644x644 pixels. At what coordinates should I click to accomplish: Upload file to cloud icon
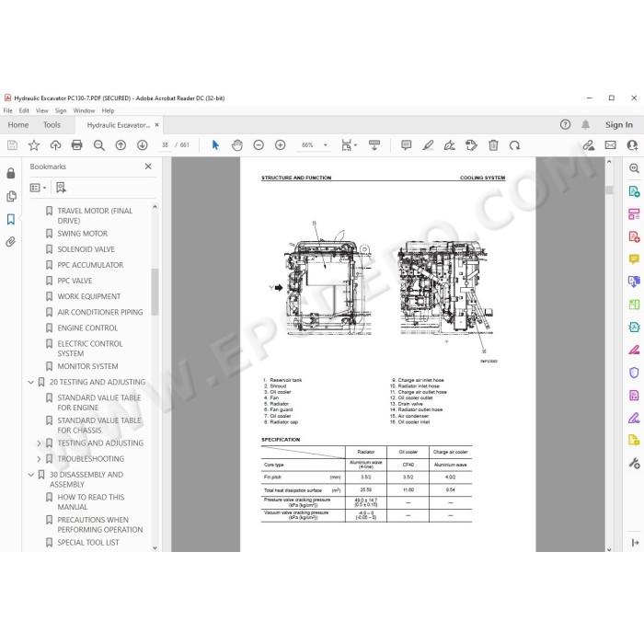pyautogui.click(x=55, y=145)
